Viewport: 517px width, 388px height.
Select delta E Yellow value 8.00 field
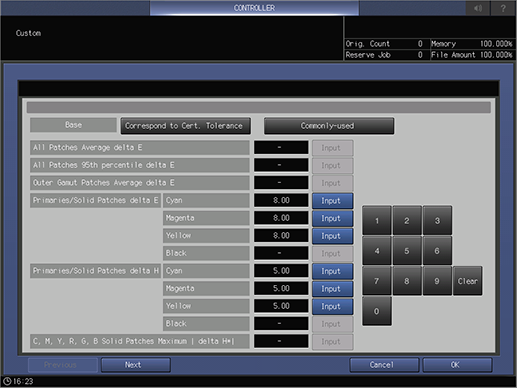(281, 236)
